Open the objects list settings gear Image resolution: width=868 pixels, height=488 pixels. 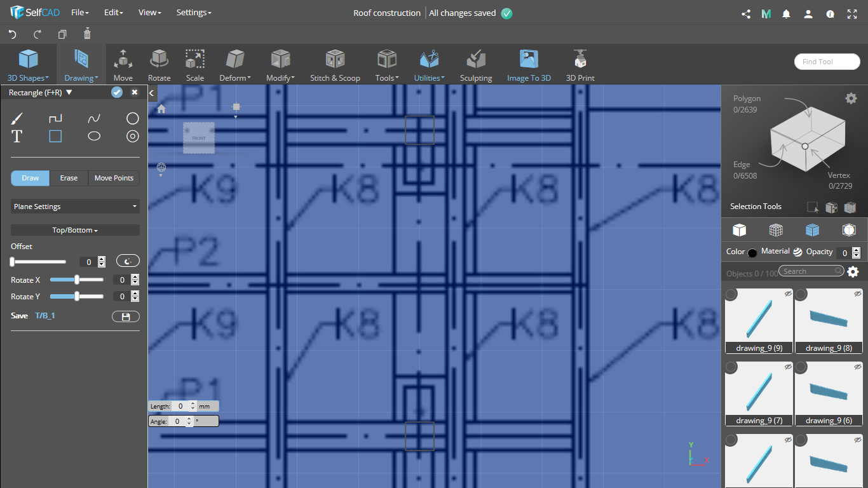tap(853, 272)
